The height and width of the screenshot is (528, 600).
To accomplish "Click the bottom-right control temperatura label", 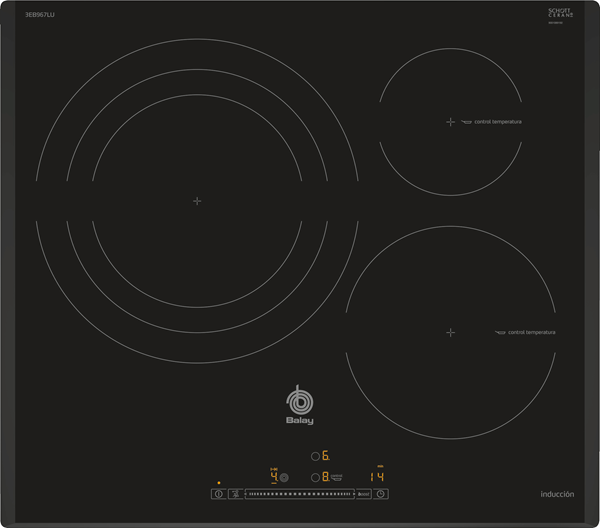I will pyautogui.click(x=531, y=332).
